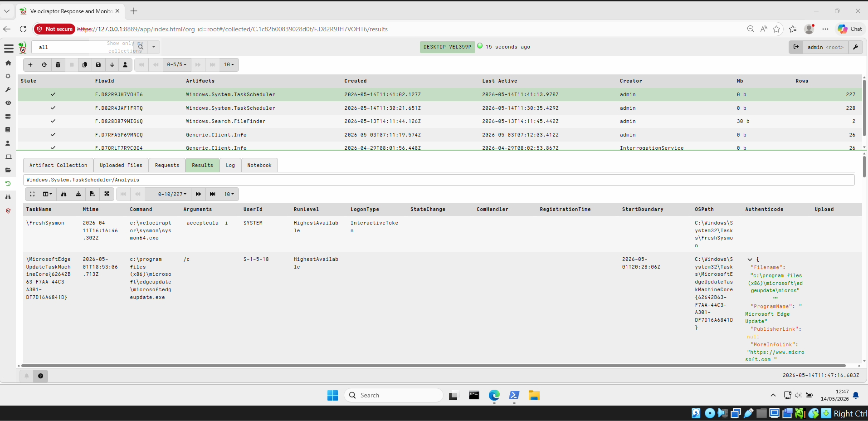The width and height of the screenshot is (868, 421).
Task: Click the binoculars filter icon in results
Action: pyautogui.click(x=64, y=194)
